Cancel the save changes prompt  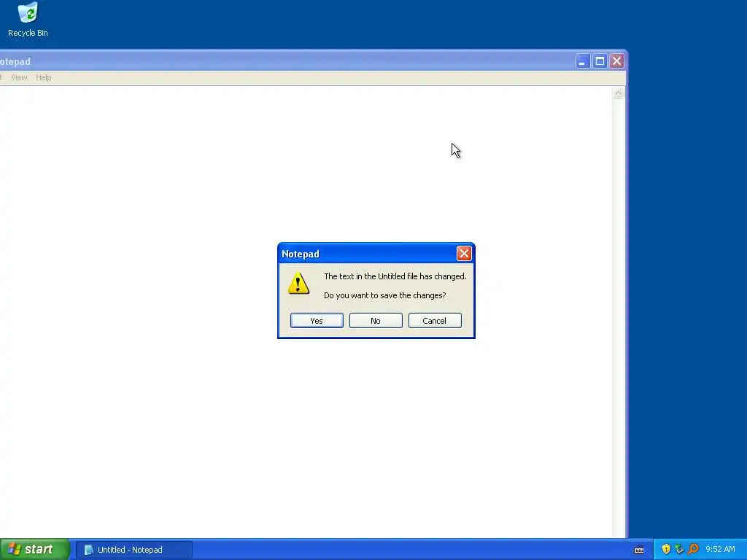pos(435,321)
